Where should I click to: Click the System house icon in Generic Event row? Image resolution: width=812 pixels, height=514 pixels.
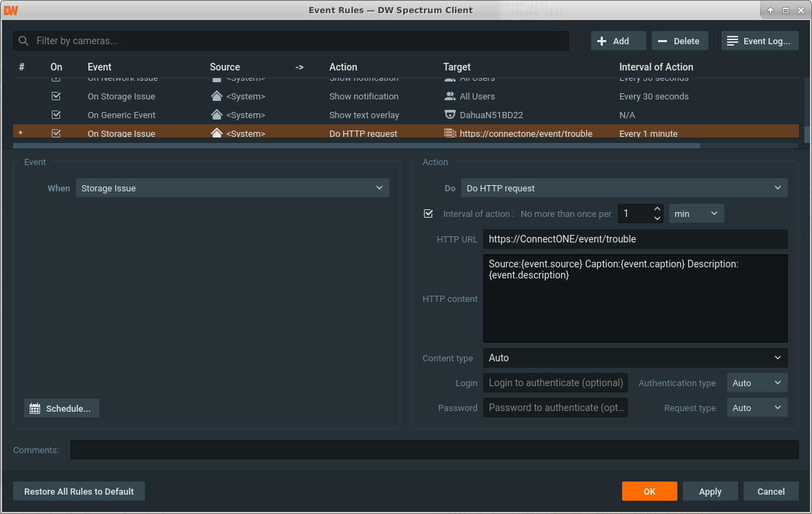pyautogui.click(x=216, y=115)
